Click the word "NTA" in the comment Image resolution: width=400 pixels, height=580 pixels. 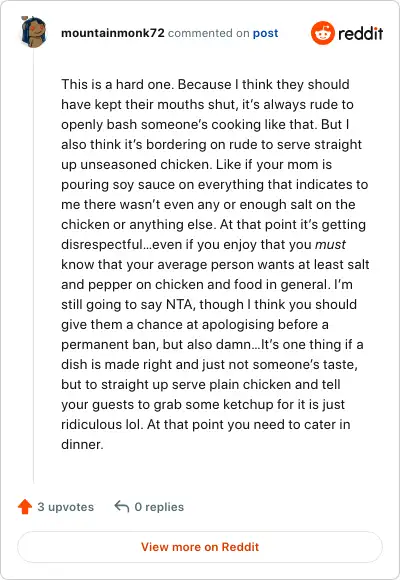point(179,304)
